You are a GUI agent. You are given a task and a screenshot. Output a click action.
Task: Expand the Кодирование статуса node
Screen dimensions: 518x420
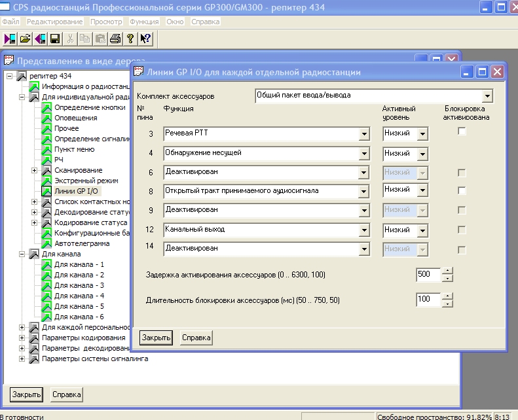point(34,222)
